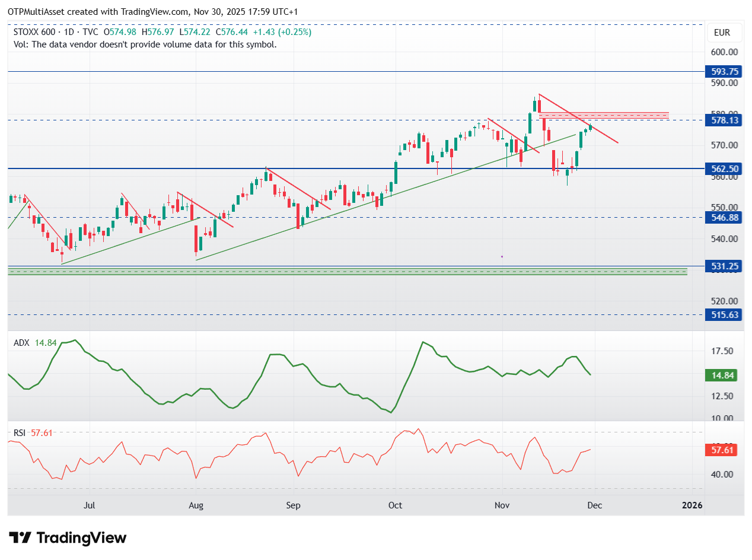Screen dimensions: 752x560
Task: Select the Oct label on time axis
Action: 395,505
